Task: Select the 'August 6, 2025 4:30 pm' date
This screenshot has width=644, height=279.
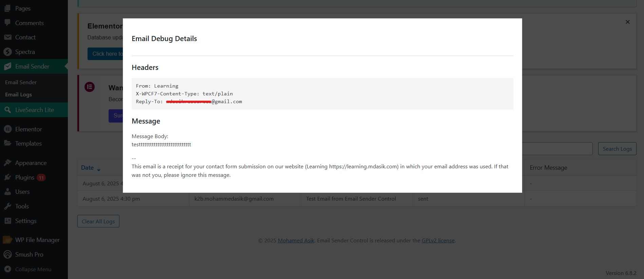Action: 111,199
